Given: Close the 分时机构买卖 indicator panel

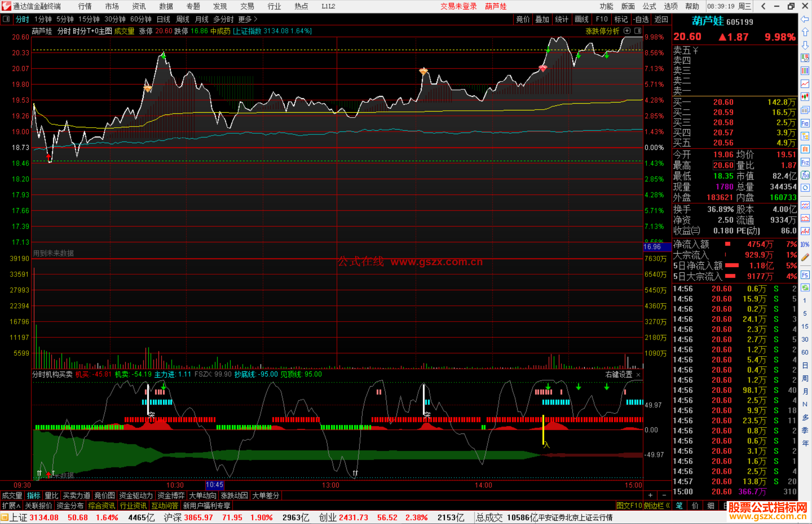Looking at the screenshot, I should (x=638, y=375).
